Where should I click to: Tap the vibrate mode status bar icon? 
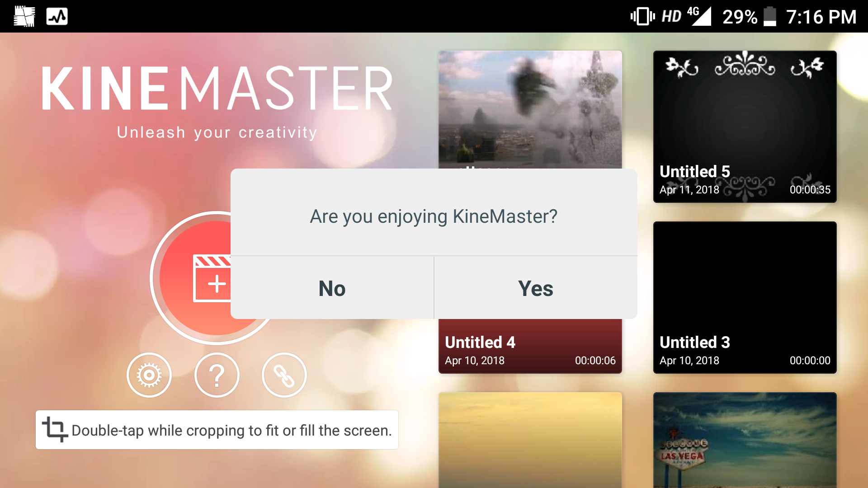[x=642, y=17]
